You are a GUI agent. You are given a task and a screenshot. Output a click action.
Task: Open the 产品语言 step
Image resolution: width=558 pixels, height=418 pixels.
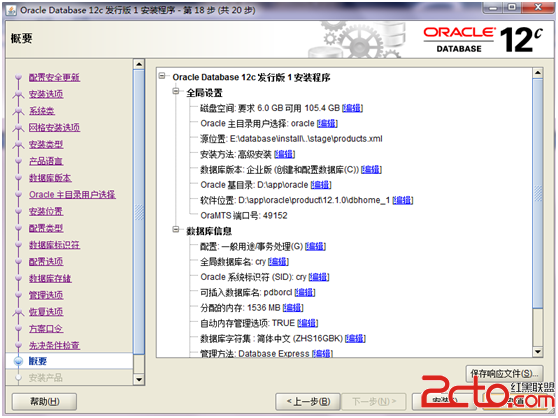coord(46,161)
